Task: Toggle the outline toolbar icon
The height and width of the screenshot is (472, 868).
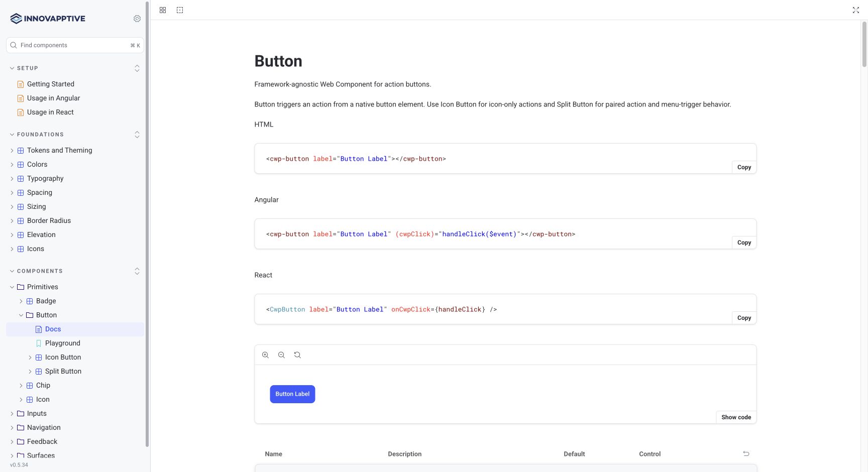Action: [180, 10]
